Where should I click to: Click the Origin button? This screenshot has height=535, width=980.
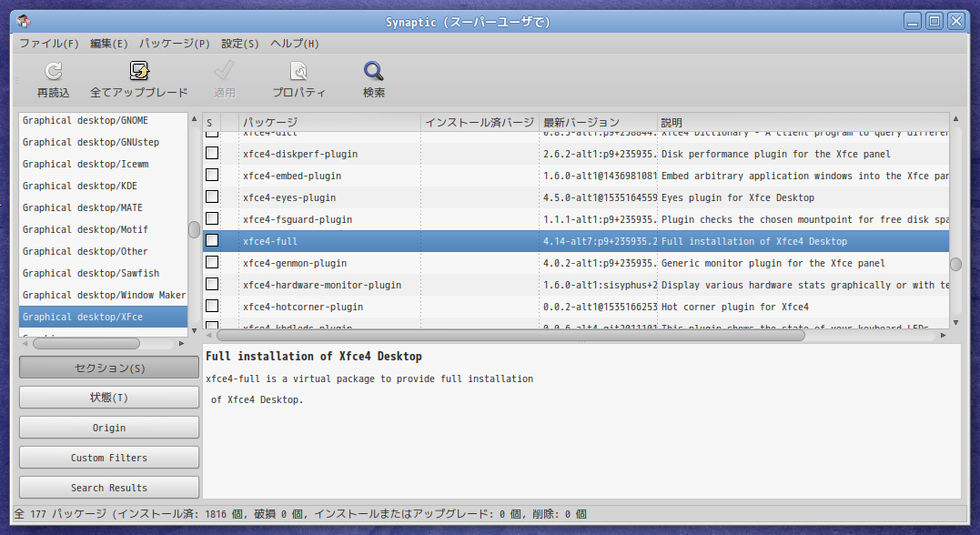pyautogui.click(x=109, y=428)
